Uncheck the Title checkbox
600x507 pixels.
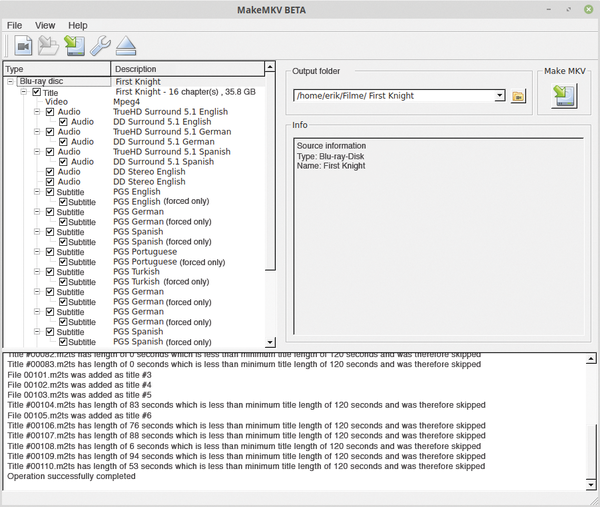tap(37, 92)
